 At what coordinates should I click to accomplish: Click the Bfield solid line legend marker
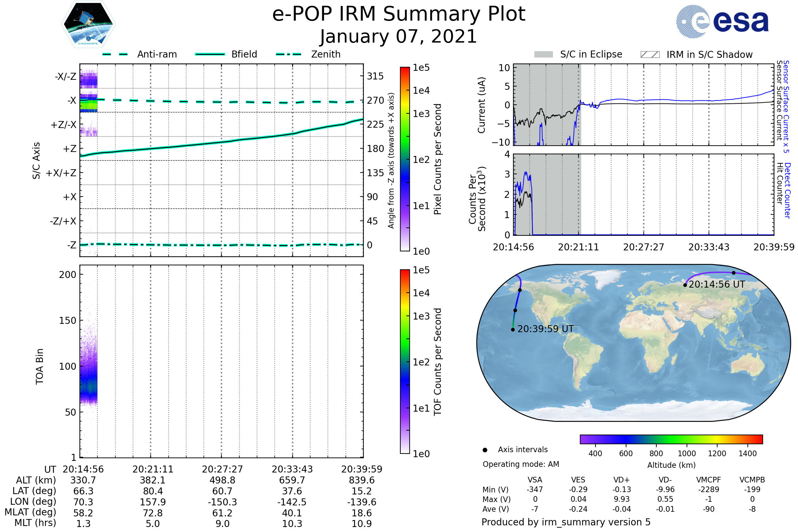(210, 54)
